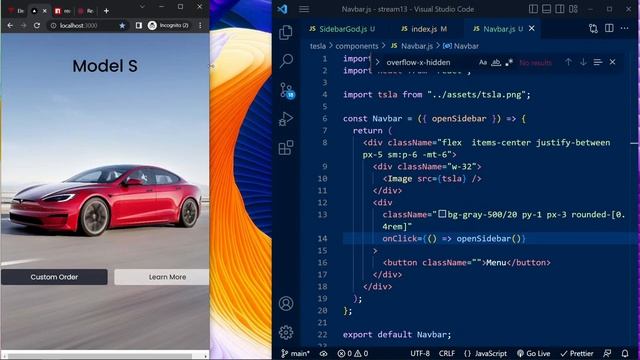Open the VS Code hamburger menu
The height and width of the screenshot is (360, 640).
point(304,9)
